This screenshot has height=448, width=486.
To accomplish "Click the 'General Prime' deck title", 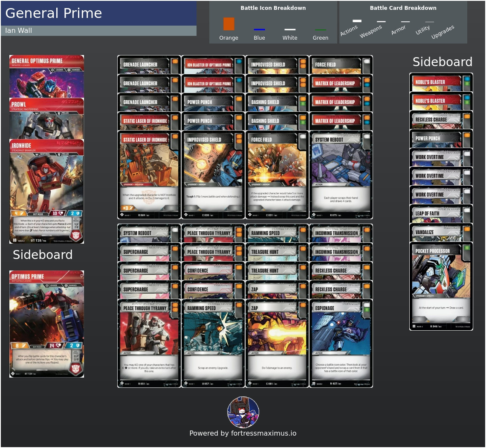I will click(x=54, y=13).
